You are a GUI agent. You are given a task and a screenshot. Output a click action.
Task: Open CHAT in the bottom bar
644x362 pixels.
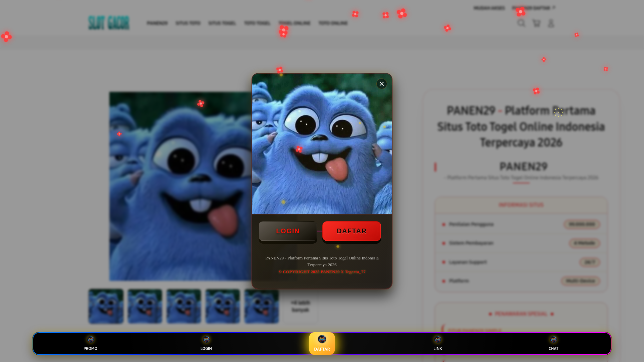pos(553,344)
